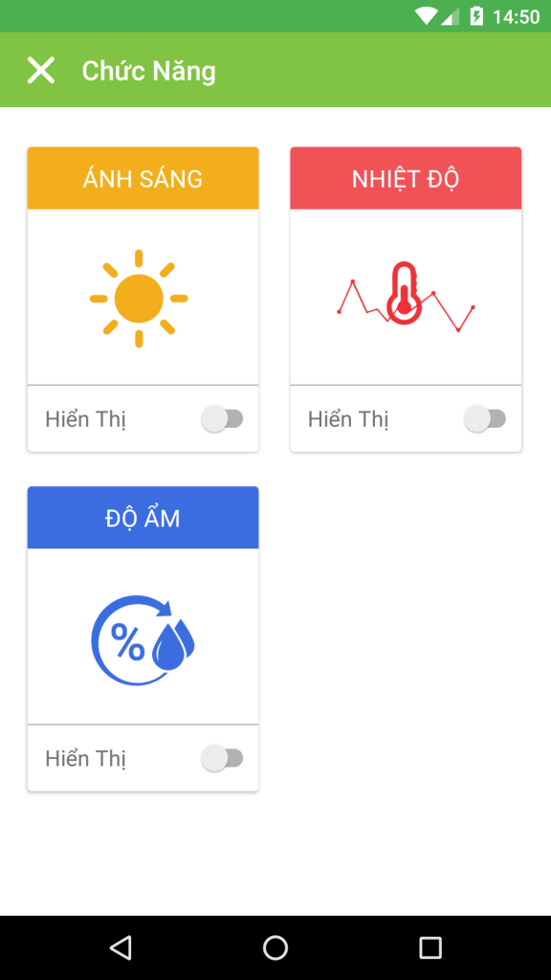This screenshot has height=980, width=551.
Task: Enable Hiển Thị switch for Nhiệt Độ
Action: click(485, 419)
